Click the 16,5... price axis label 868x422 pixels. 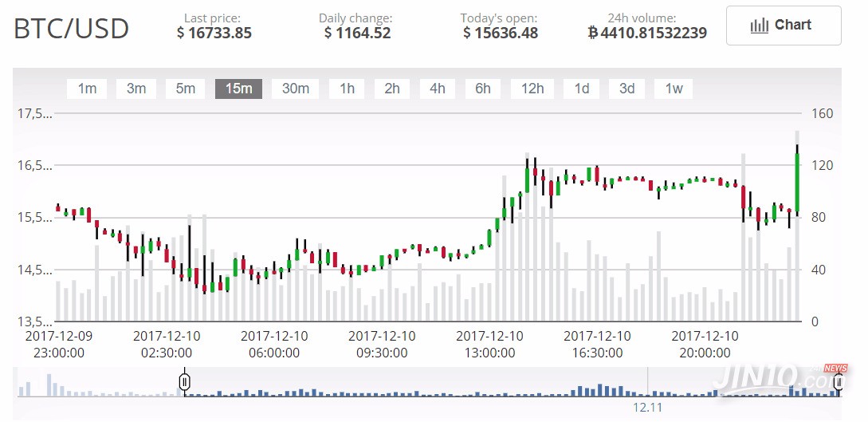pos(34,166)
